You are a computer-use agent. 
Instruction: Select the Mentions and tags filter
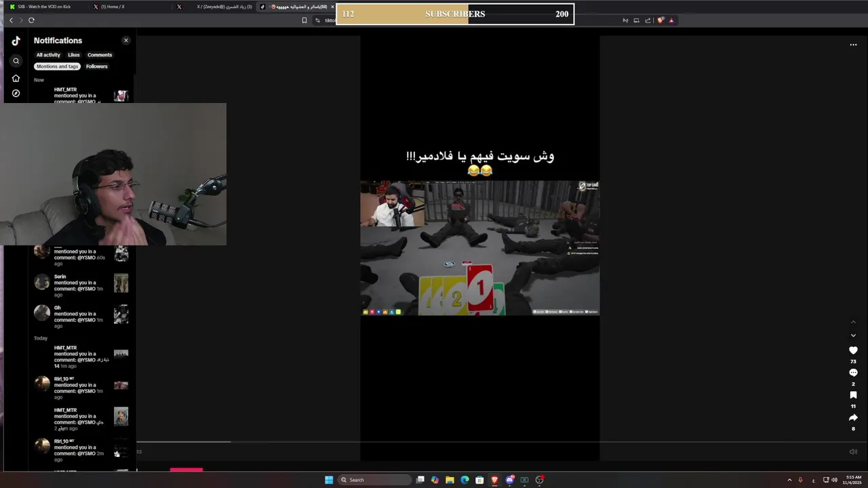coord(57,66)
